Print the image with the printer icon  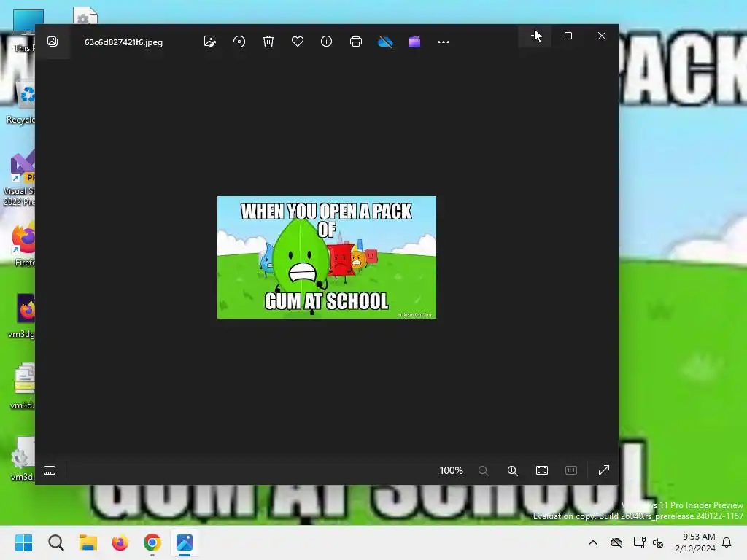[356, 42]
